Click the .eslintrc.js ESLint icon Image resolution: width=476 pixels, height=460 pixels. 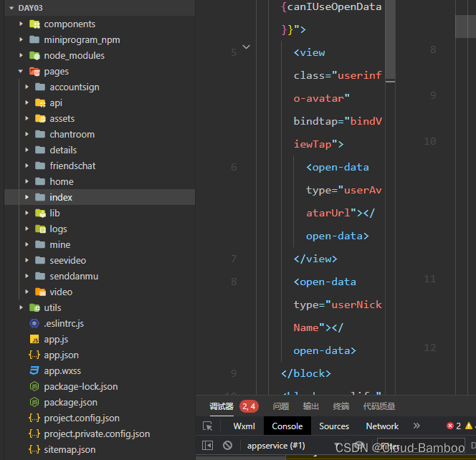34,323
